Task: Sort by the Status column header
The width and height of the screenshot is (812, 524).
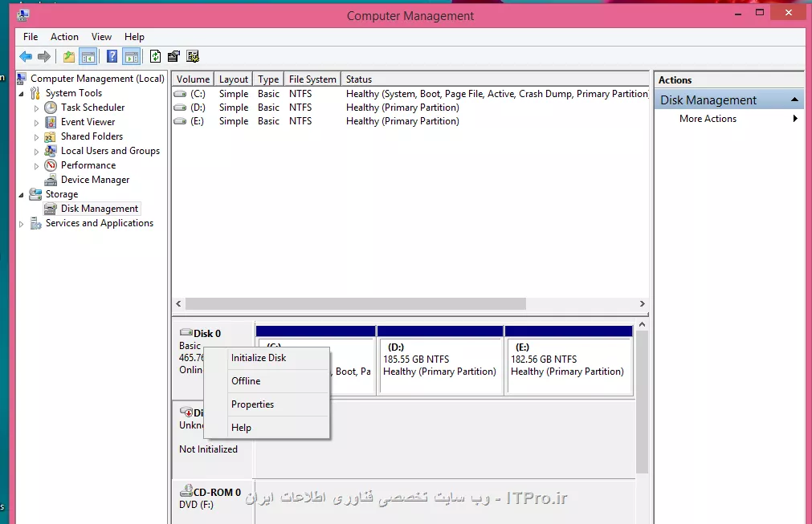Action: [x=495, y=79]
